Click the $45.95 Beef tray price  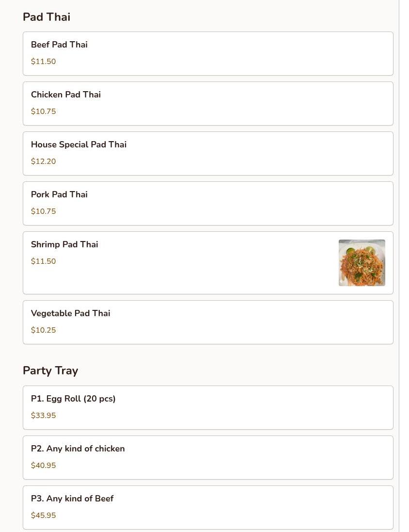pos(44,516)
